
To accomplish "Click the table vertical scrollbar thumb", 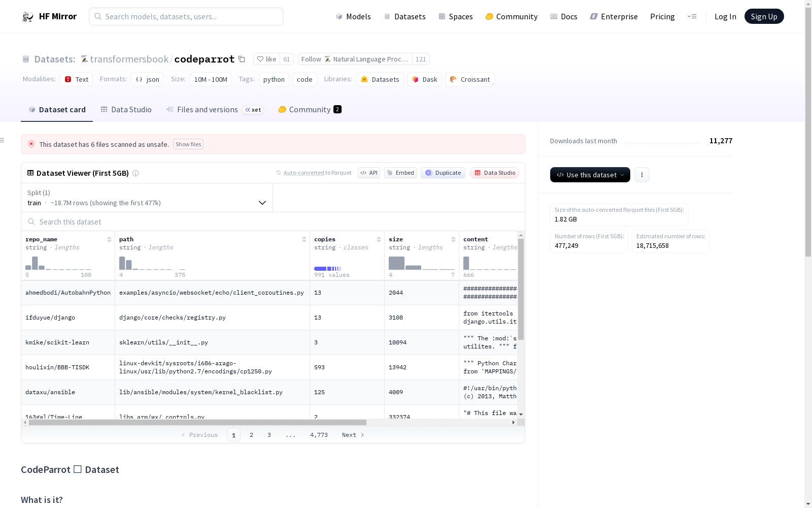I will click(521, 290).
